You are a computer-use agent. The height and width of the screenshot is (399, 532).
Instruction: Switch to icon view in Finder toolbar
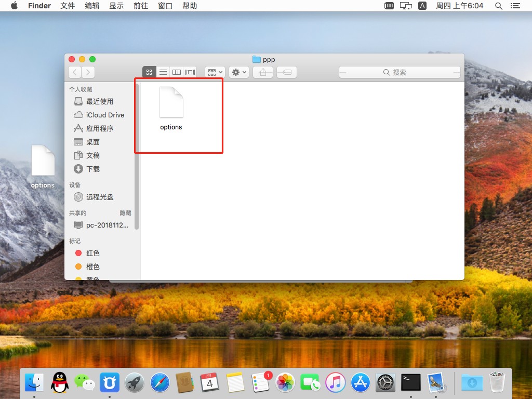[x=149, y=72]
